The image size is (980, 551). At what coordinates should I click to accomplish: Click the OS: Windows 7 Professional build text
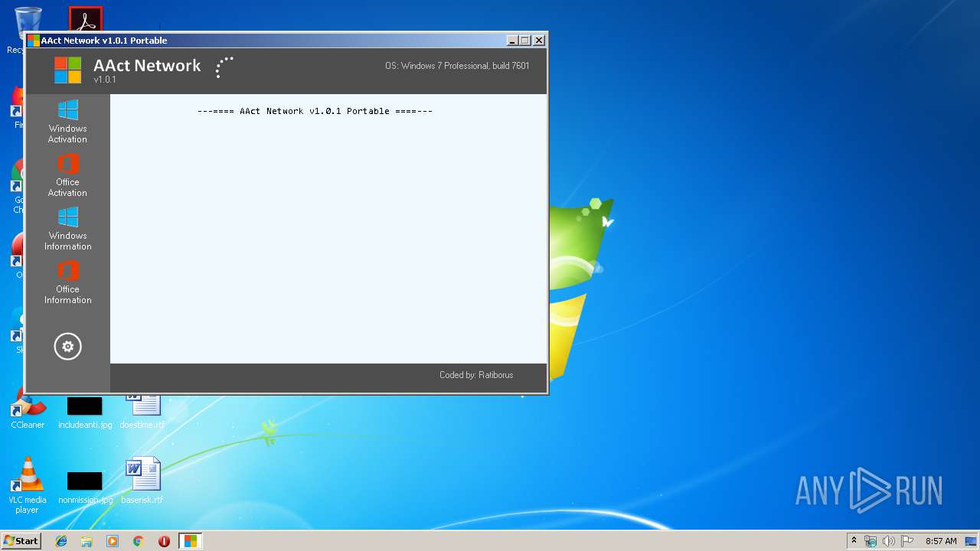(x=457, y=66)
